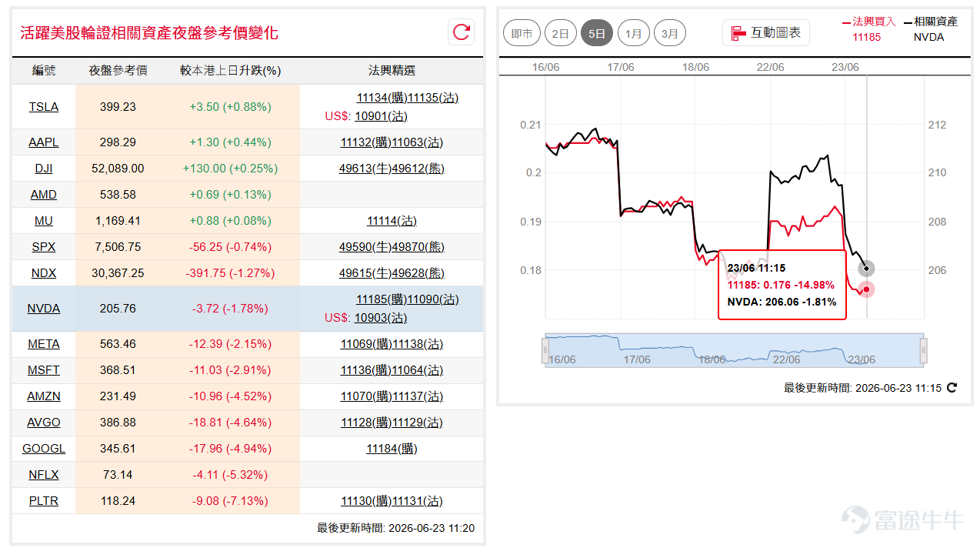Open DJI index link
The width and height of the screenshot is (980, 548).
(44, 169)
